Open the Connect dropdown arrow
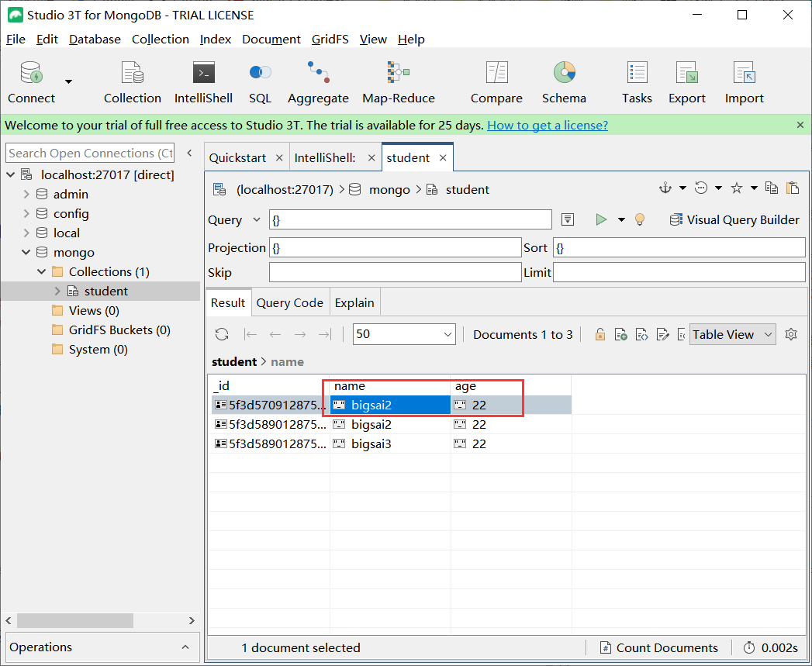 coord(68,82)
